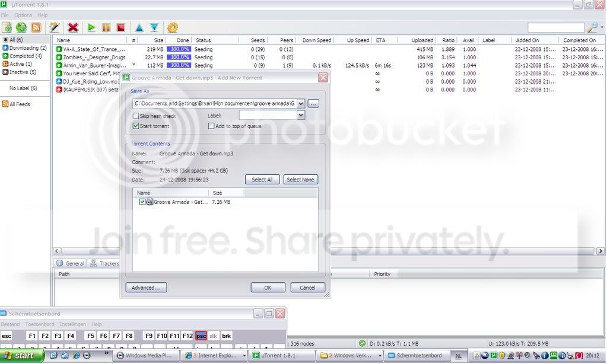The height and width of the screenshot is (364, 607).
Task: Click into the toolbar search input field
Action: click(x=556, y=27)
